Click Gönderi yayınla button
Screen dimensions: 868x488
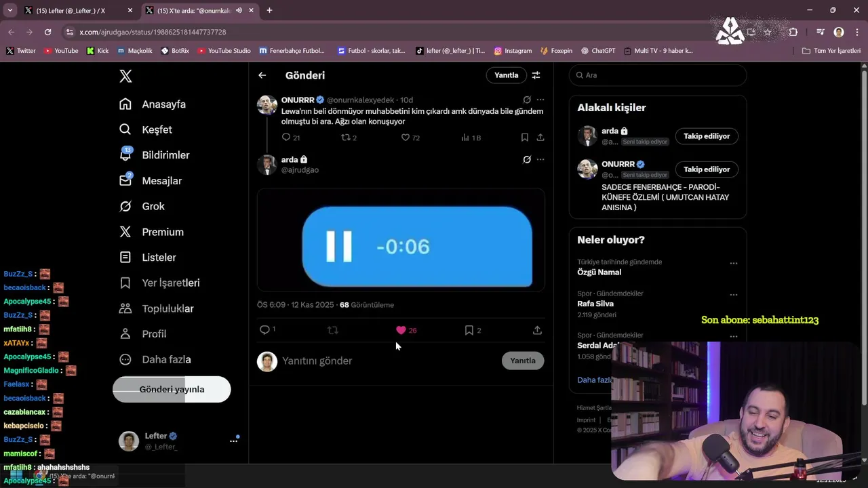(172, 390)
